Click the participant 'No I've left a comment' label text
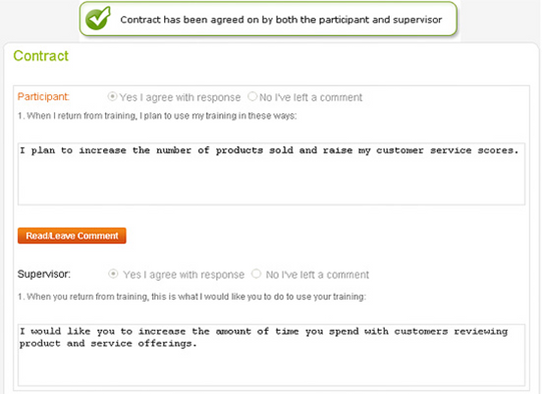 click(x=311, y=97)
